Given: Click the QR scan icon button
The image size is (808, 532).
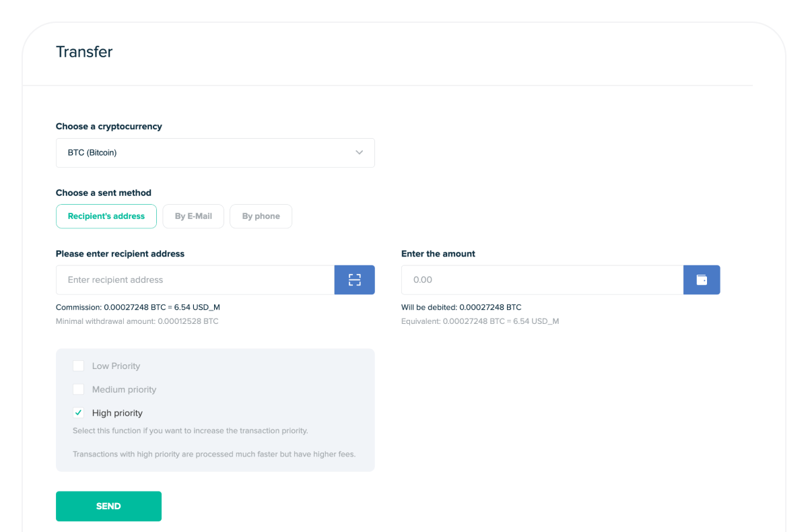Looking at the screenshot, I should 354,279.
